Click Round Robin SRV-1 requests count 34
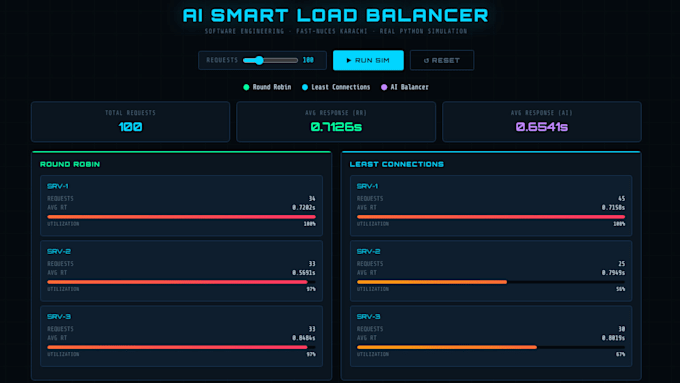Image resolution: width=680 pixels, height=383 pixels. [x=312, y=199]
